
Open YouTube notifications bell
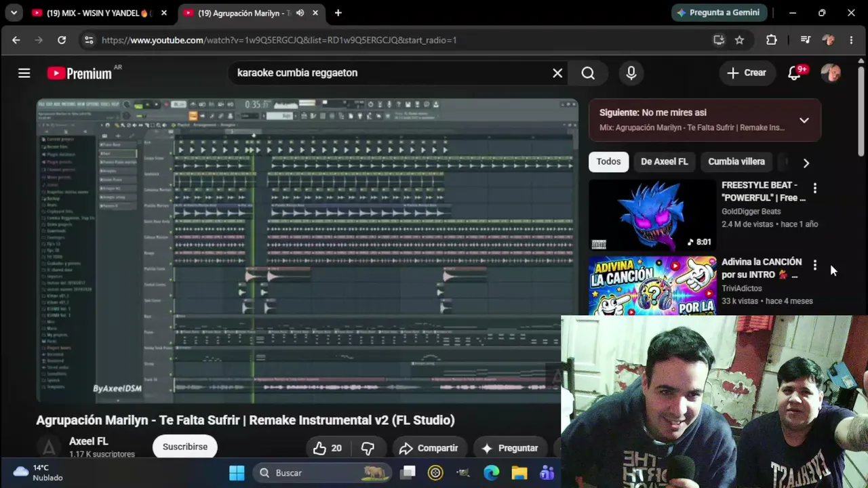tap(794, 73)
